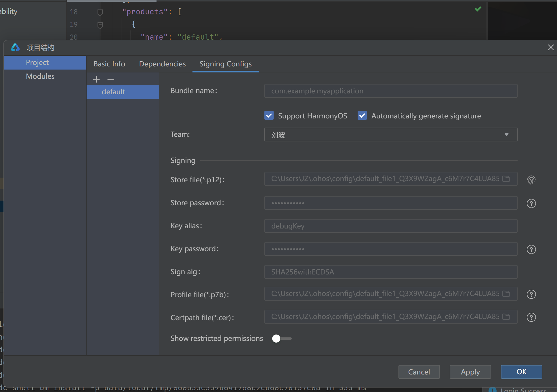
Task: Uncheck Automatically generate signature
Action: coord(362,116)
